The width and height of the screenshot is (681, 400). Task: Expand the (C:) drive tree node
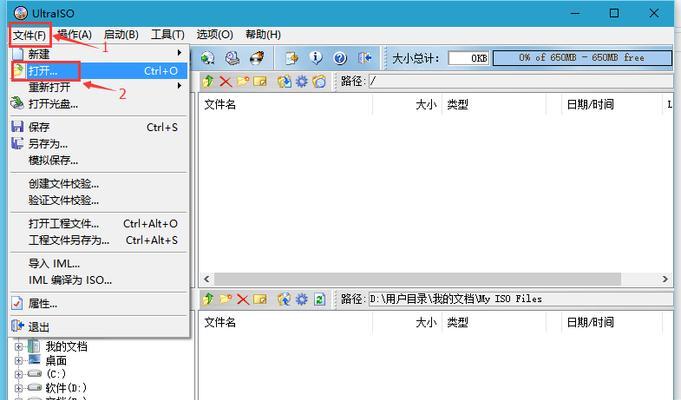pos(19,374)
